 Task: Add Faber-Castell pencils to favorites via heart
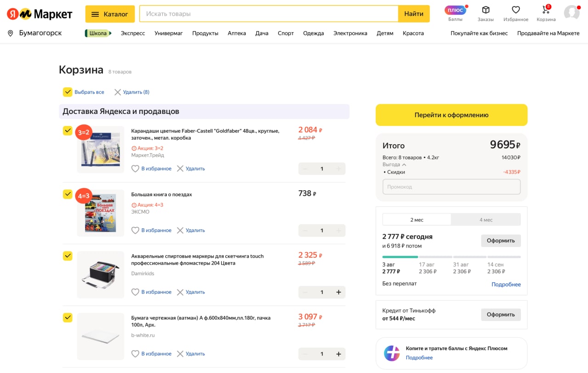point(135,169)
